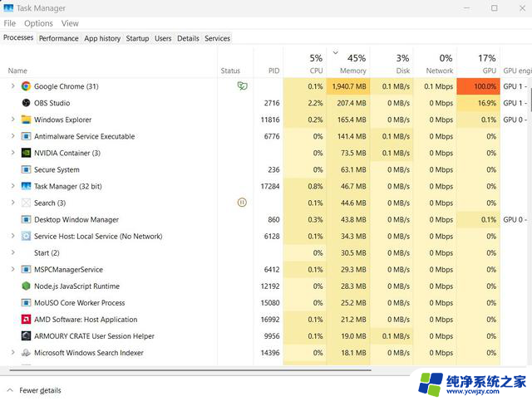The image size is (532, 401).
Task: Click PID 16992 in the AMD Software row
Action: coord(270,320)
